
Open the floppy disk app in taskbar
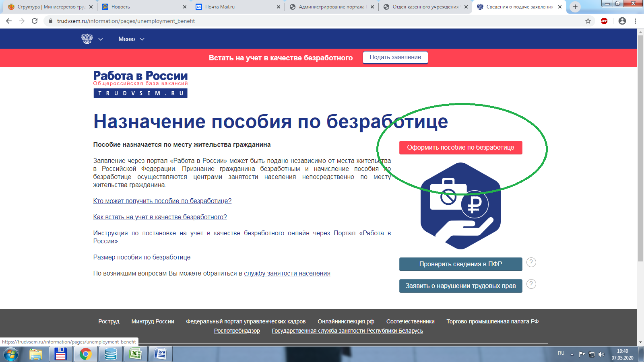point(61,354)
